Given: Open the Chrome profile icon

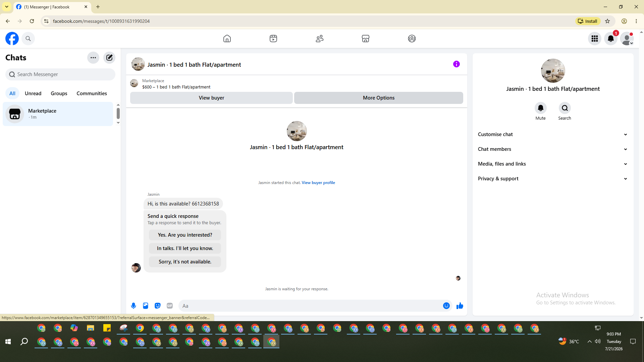Looking at the screenshot, I should [x=624, y=21].
